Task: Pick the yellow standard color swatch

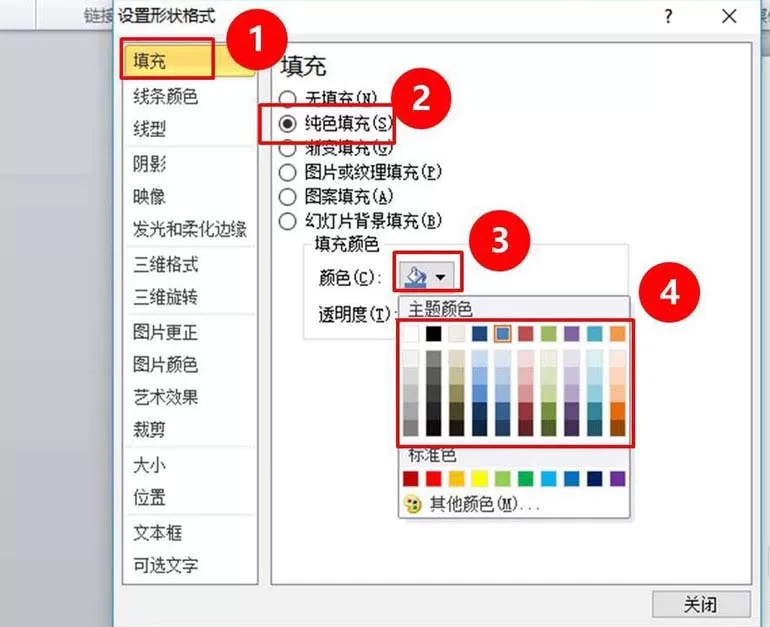Action: [480, 478]
